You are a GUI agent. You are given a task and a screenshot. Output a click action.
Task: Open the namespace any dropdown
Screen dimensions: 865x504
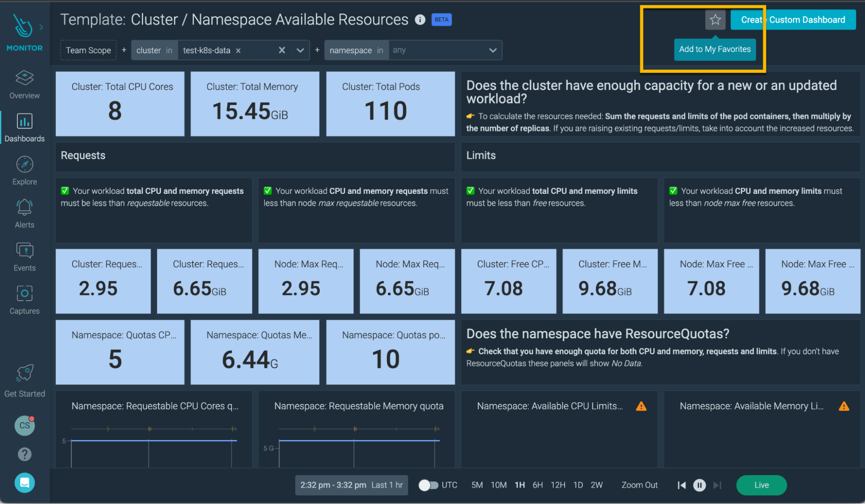click(492, 50)
